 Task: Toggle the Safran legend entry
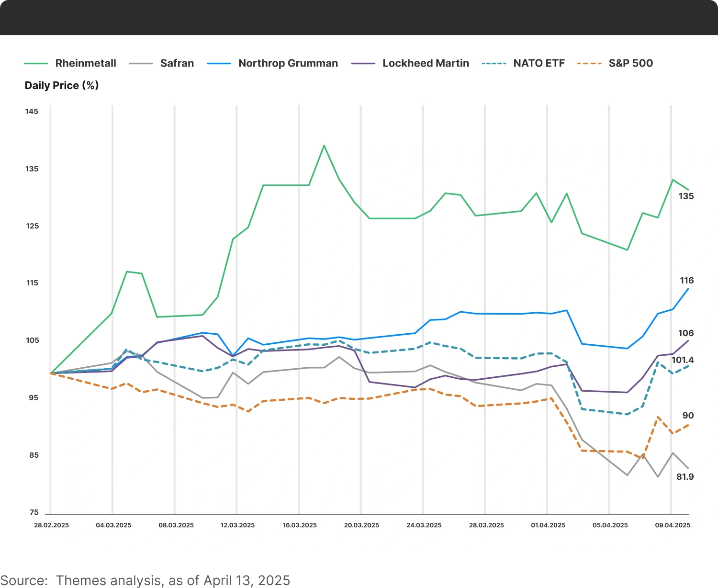click(x=162, y=63)
